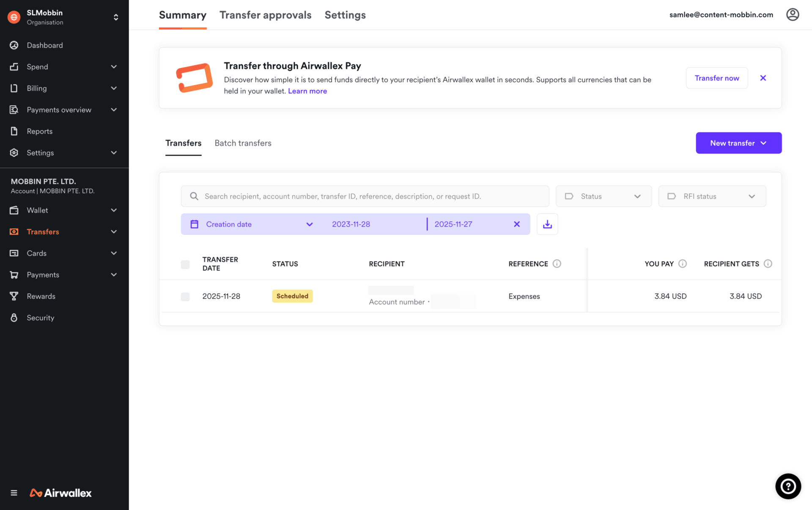
Task: Edit the end date 2025-11-27
Action: click(453, 224)
